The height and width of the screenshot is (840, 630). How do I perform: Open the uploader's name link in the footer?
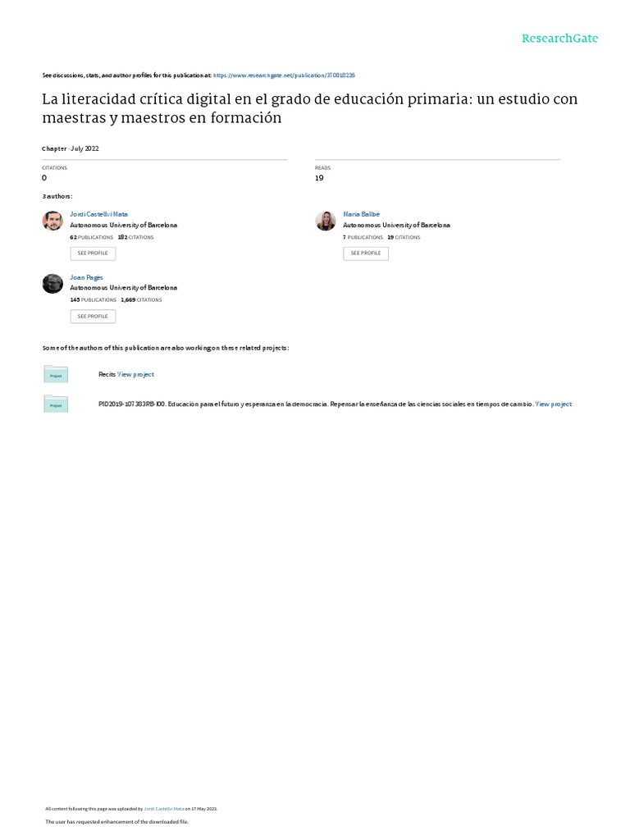coord(164,809)
